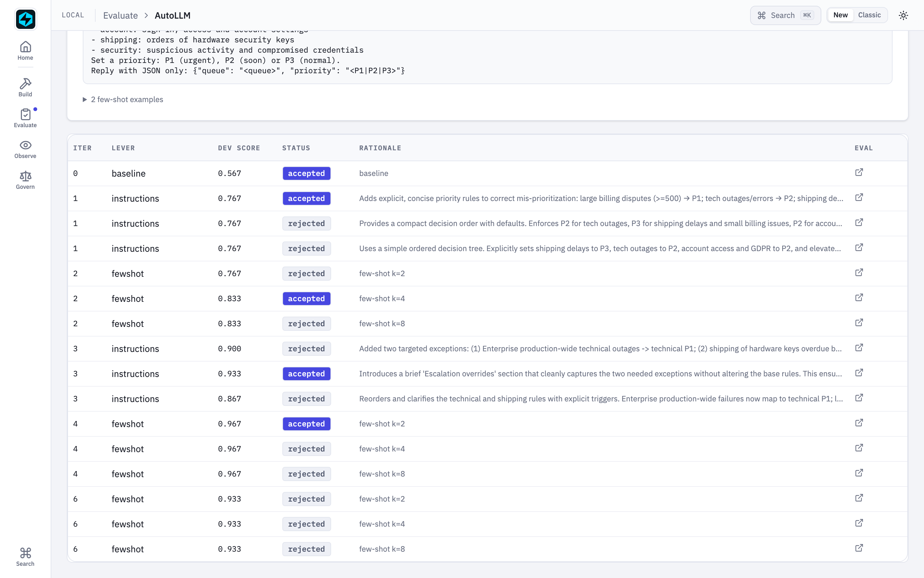Select rationale starting 'Provides a compact decision order'
924x578 pixels.
(600, 223)
